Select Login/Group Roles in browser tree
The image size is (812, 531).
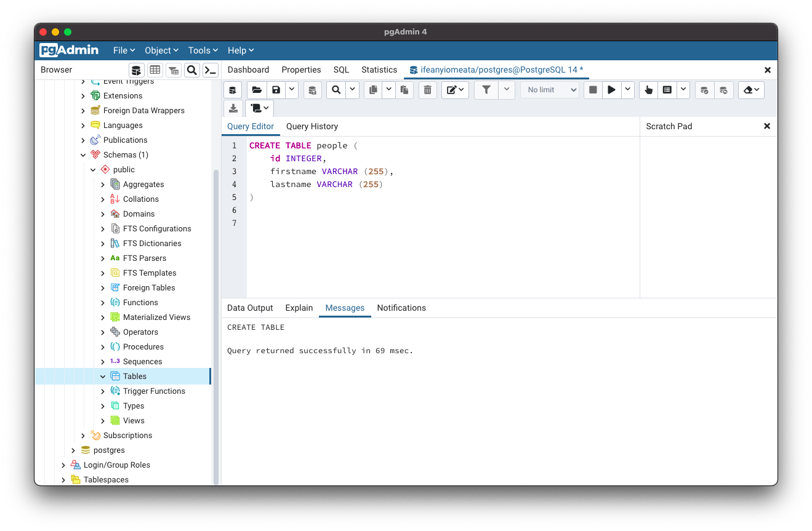[117, 465]
